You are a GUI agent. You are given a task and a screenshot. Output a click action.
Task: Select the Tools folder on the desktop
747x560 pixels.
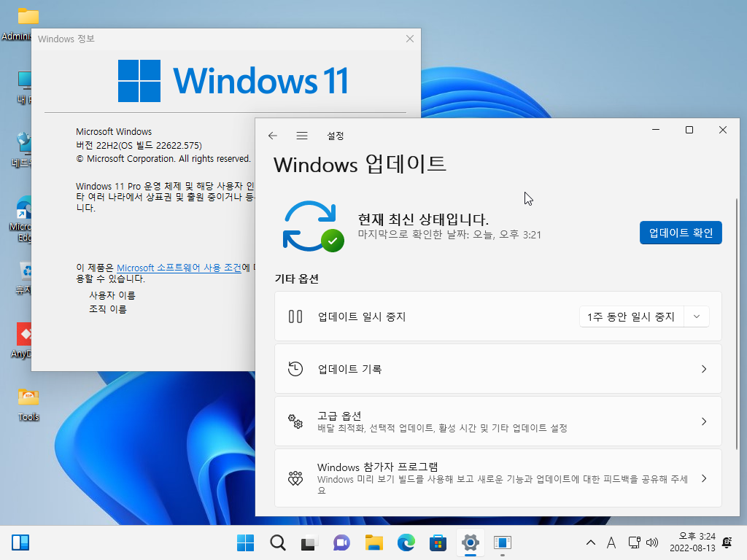(28, 404)
